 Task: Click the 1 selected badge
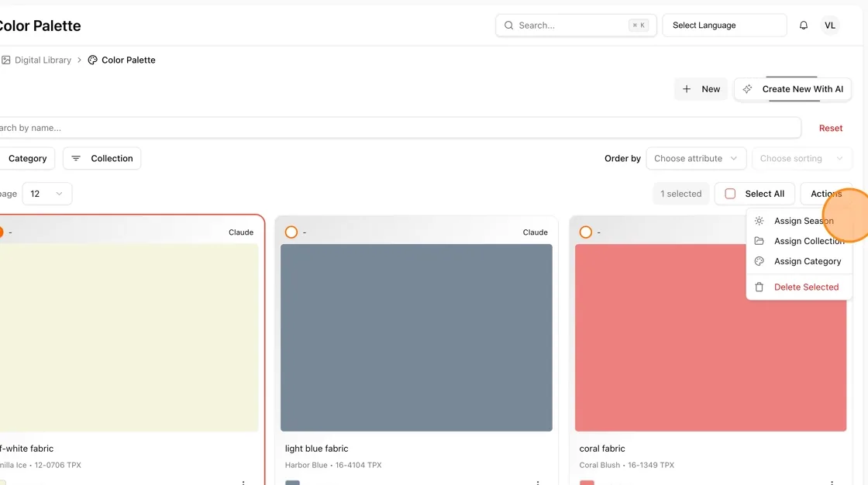[681, 194]
